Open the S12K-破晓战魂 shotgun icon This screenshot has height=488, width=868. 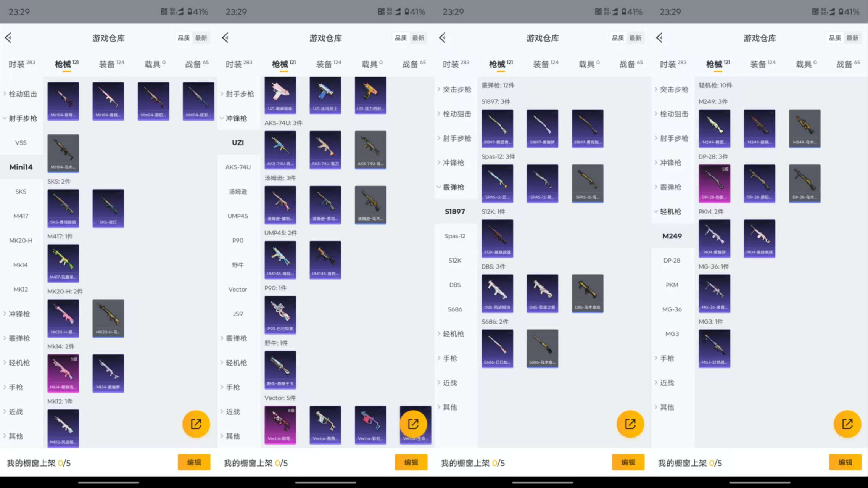click(498, 238)
